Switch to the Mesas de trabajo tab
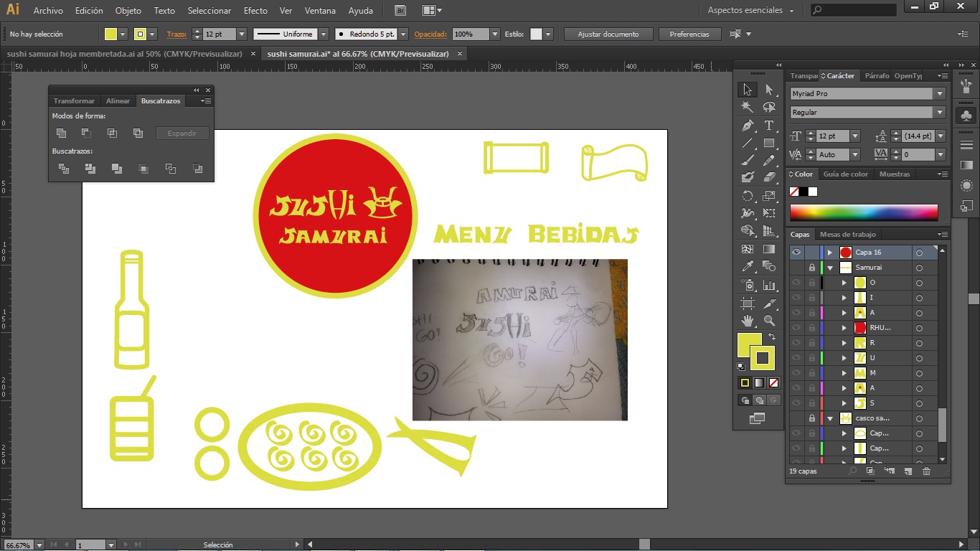980x551 pixels. pyautogui.click(x=848, y=235)
